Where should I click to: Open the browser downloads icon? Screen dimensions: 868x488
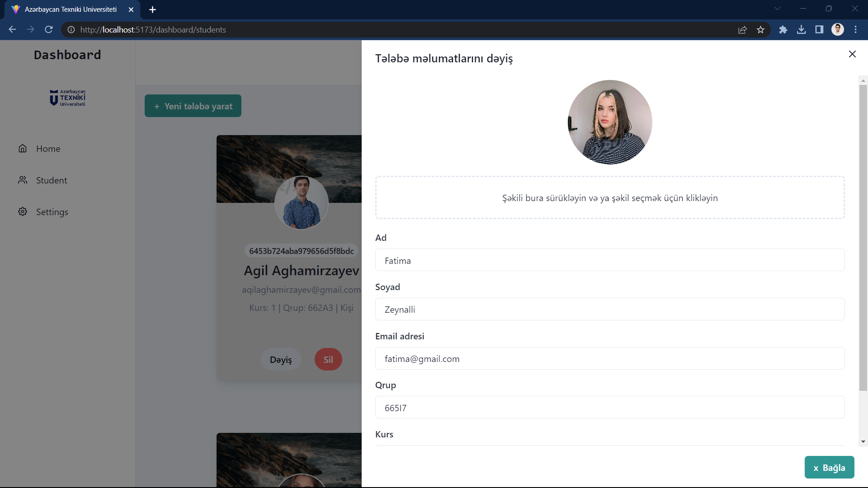tap(801, 30)
